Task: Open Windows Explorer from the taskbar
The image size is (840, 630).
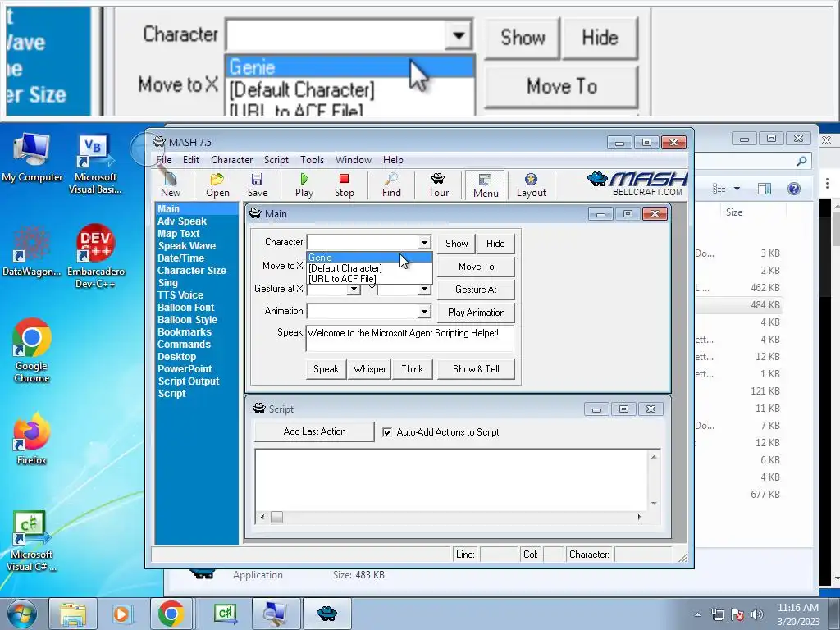Action: click(73, 614)
